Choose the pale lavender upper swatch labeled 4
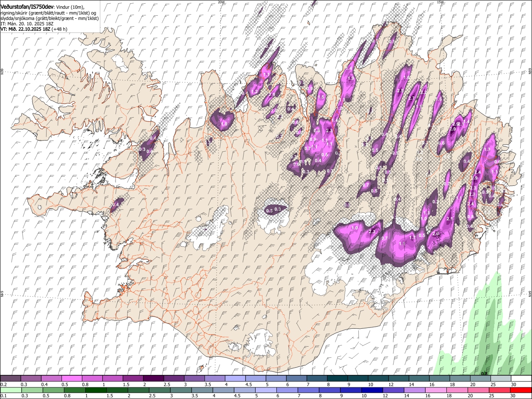 [x=235, y=379]
